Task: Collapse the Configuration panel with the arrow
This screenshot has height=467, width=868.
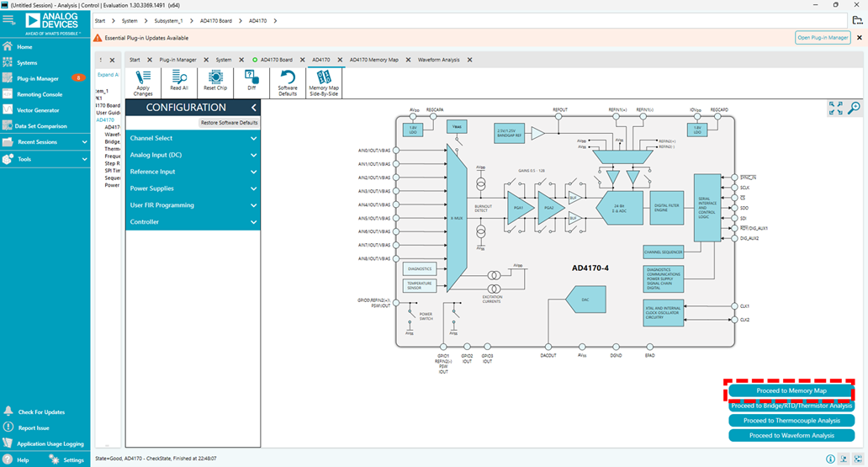Action: pyautogui.click(x=253, y=108)
